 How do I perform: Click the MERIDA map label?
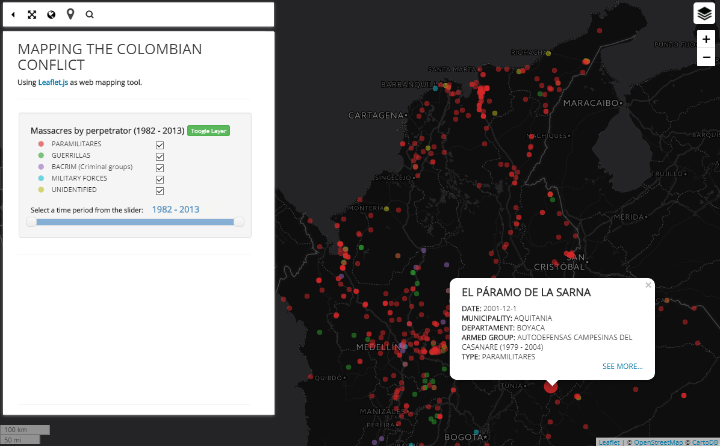tap(629, 217)
